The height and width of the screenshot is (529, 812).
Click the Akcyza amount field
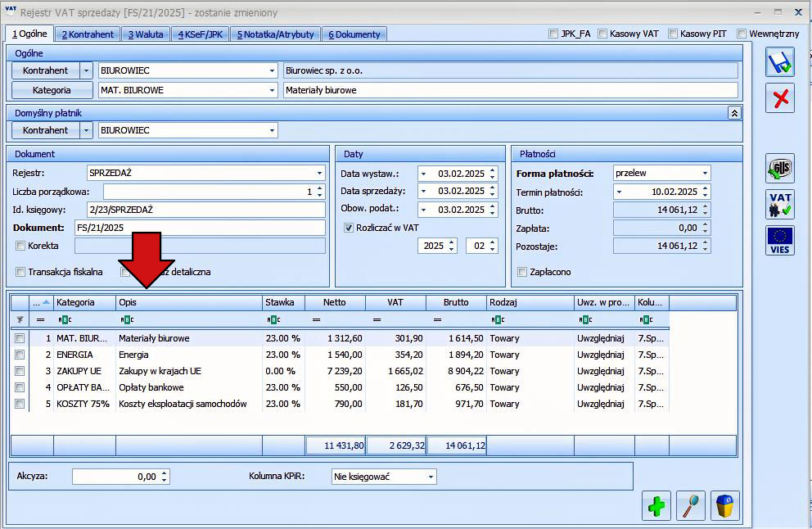pos(120,477)
